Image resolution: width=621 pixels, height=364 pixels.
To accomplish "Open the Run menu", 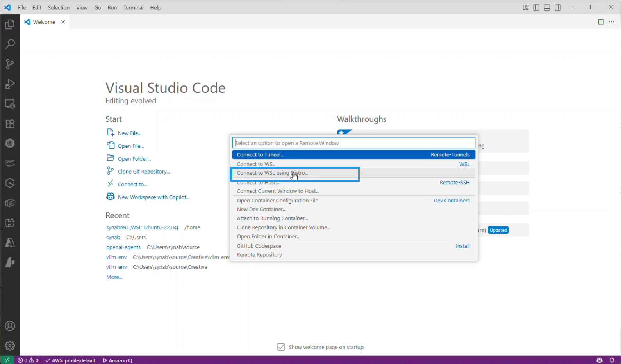I will [x=112, y=7].
